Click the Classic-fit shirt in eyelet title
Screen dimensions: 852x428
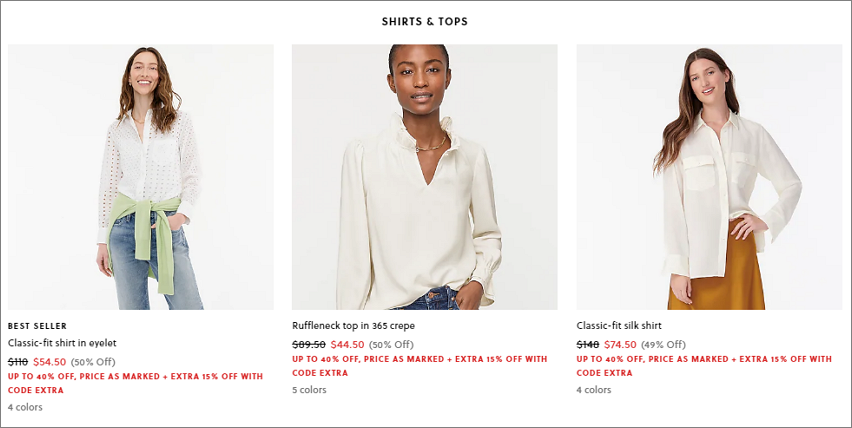pyautogui.click(x=62, y=343)
